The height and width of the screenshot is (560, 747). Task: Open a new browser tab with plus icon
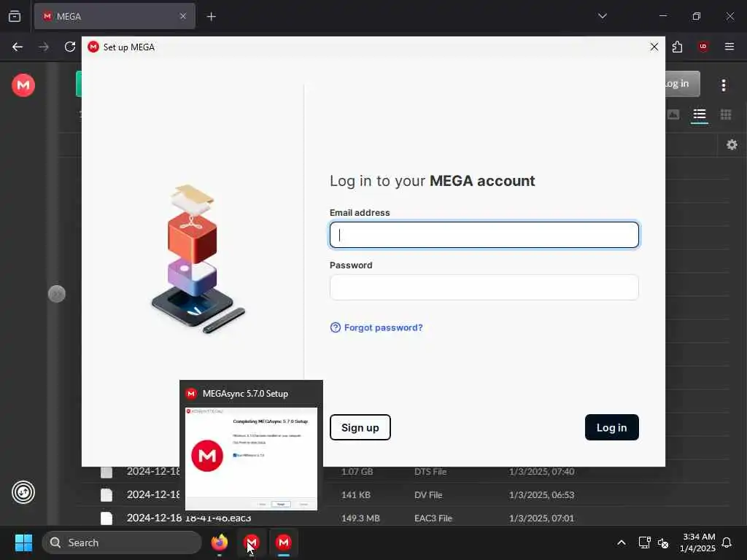coord(212,17)
